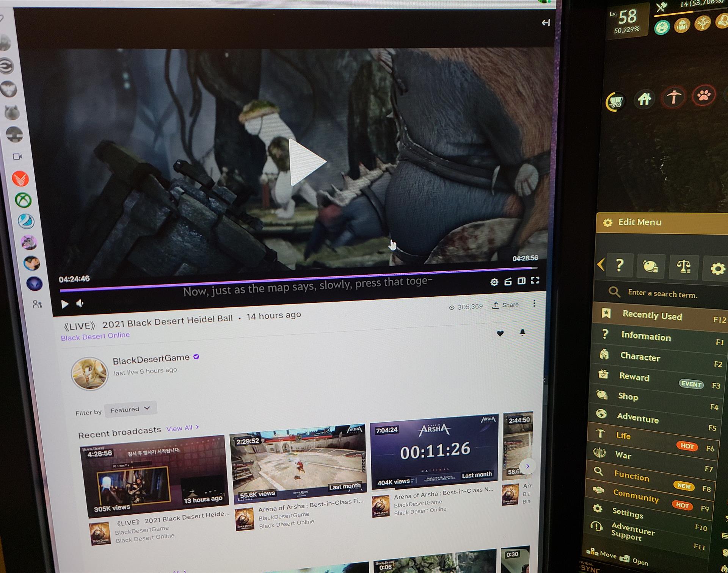
Task: Open the Featured filter dropdown
Action: tap(130, 409)
